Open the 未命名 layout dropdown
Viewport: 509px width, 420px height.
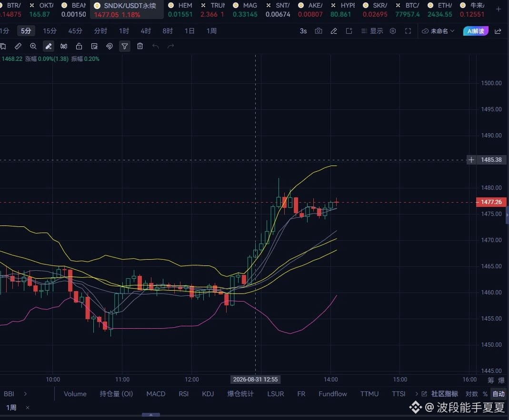click(x=438, y=31)
